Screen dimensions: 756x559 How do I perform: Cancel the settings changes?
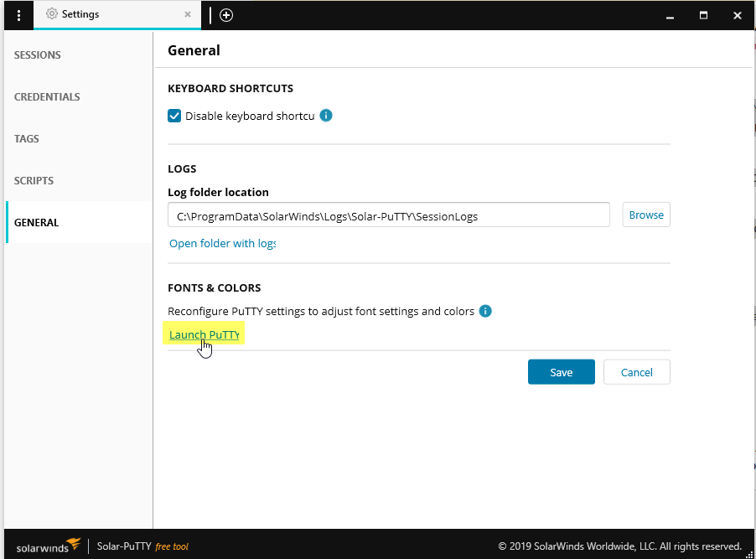point(636,372)
